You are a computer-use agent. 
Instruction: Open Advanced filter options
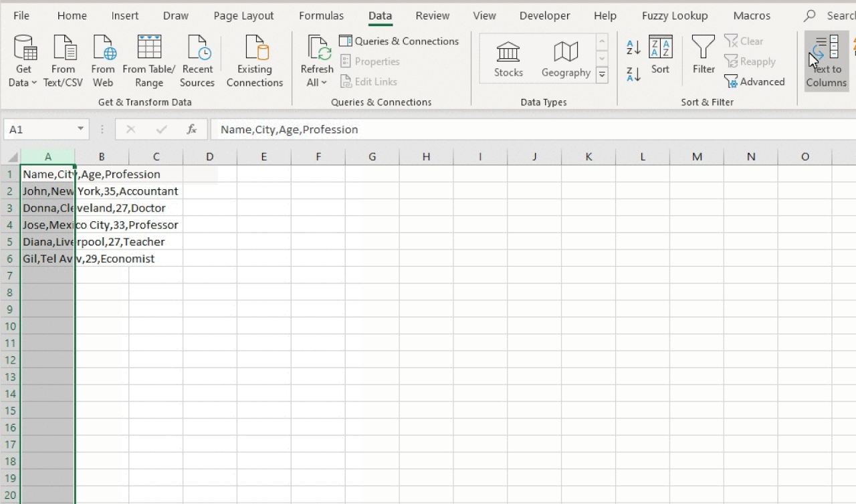click(756, 82)
